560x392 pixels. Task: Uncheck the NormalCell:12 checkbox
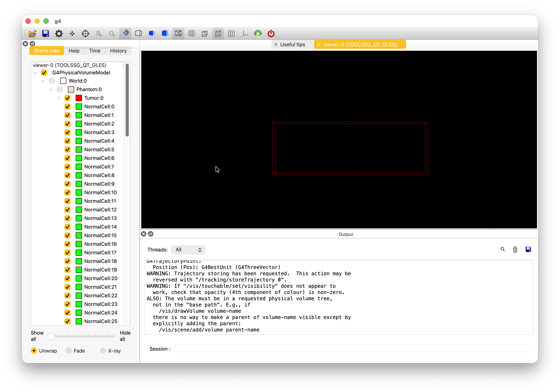68,210
